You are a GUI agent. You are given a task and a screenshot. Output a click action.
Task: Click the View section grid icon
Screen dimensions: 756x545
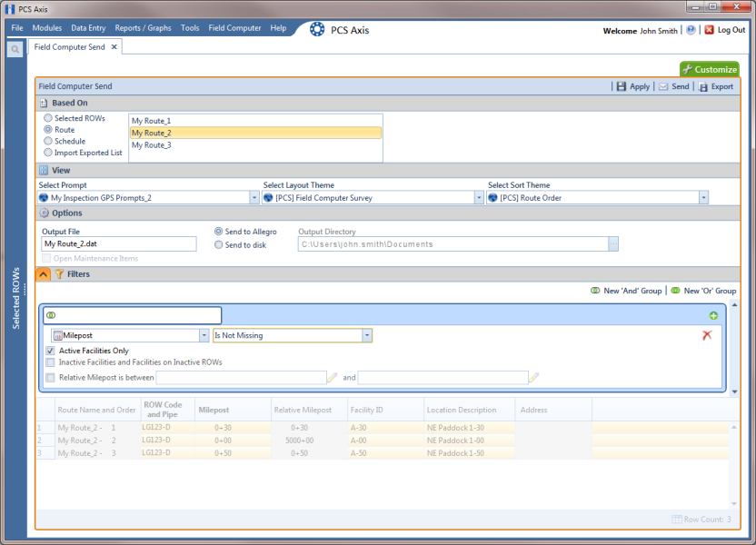pos(44,170)
